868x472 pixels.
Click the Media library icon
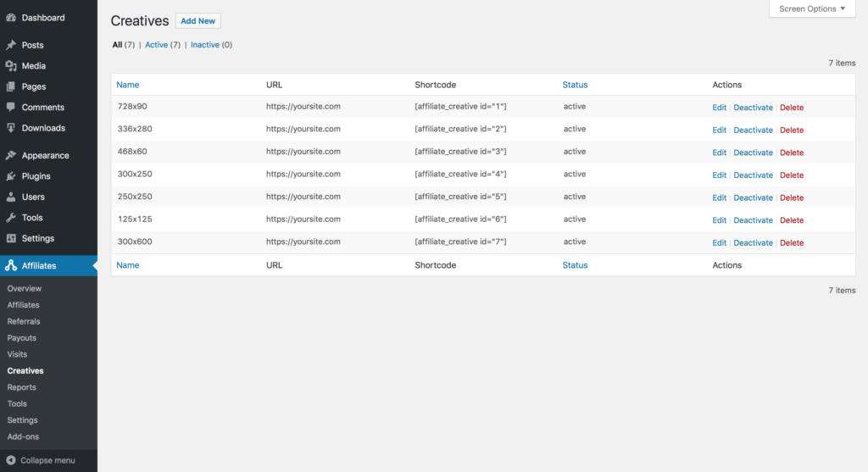click(x=10, y=66)
